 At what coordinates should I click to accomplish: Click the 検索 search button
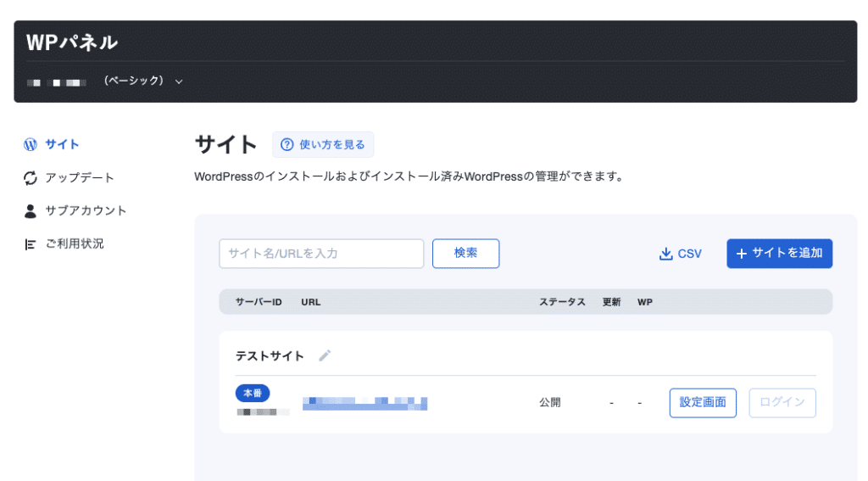coord(465,254)
